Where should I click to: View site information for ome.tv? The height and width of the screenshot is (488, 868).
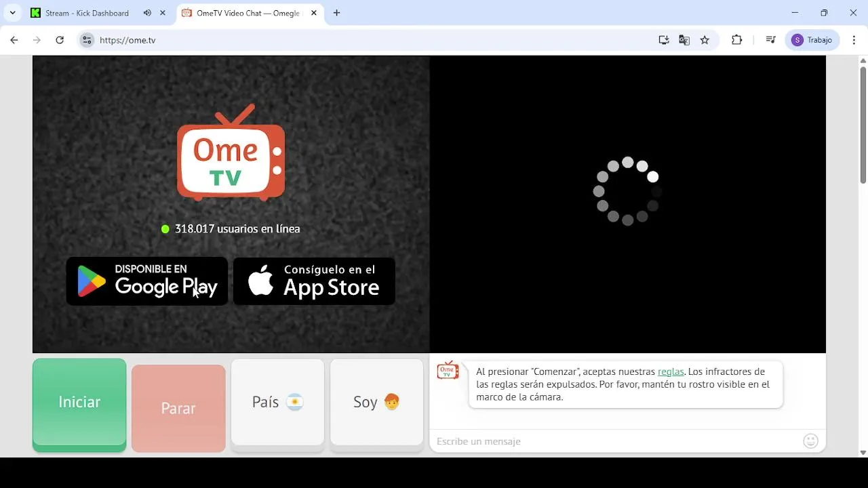coord(87,40)
